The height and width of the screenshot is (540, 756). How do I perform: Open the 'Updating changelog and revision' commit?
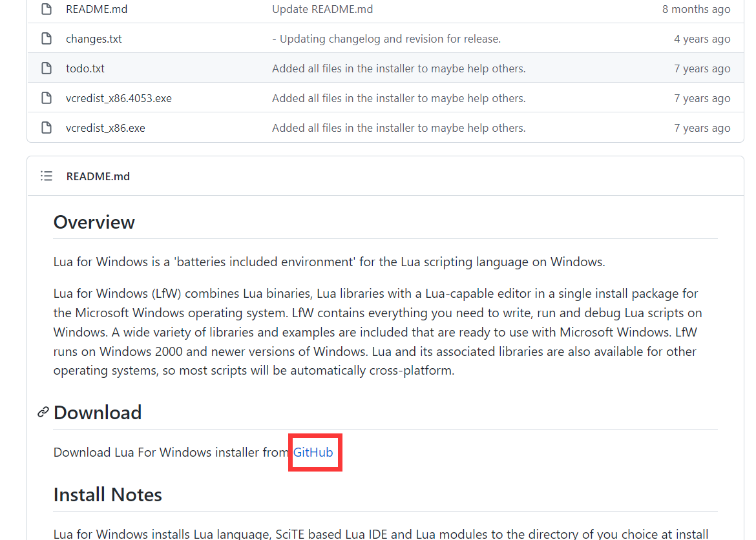point(386,39)
